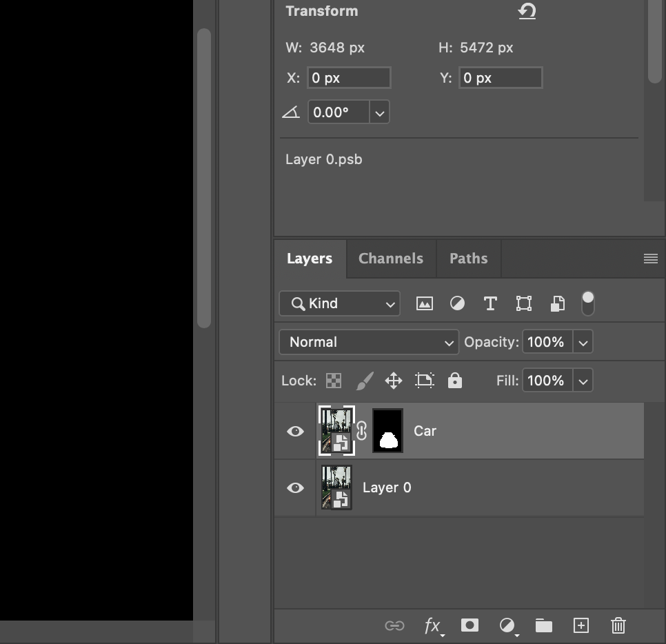
Task: Click the Properties panel scrollbar
Action: [x=655, y=41]
